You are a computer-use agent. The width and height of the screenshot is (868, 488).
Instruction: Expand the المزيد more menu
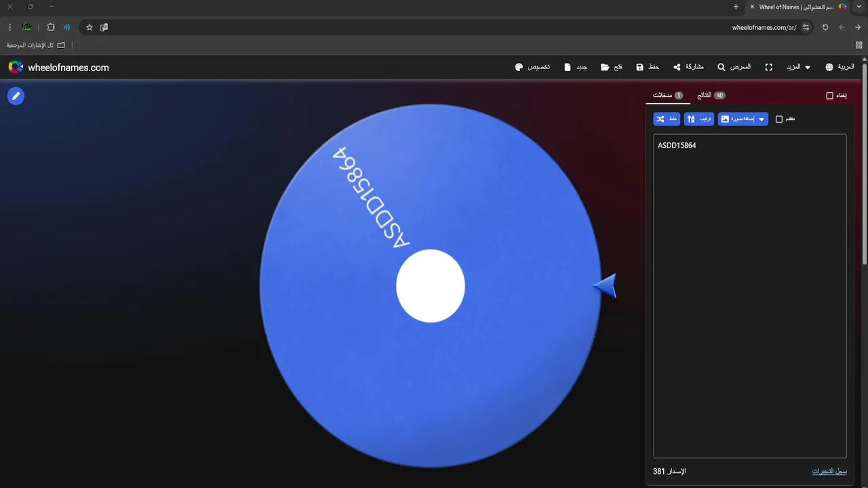(x=798, y=67)
